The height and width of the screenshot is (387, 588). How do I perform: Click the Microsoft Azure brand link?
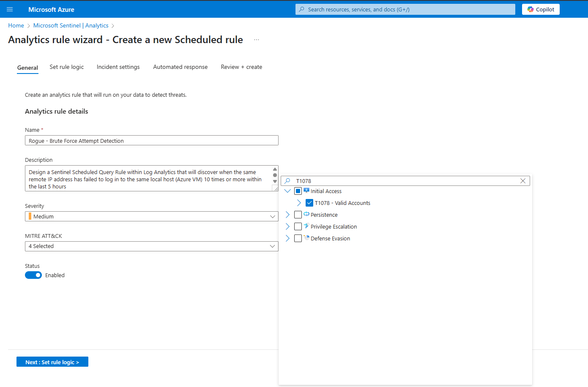coord(51,9)
